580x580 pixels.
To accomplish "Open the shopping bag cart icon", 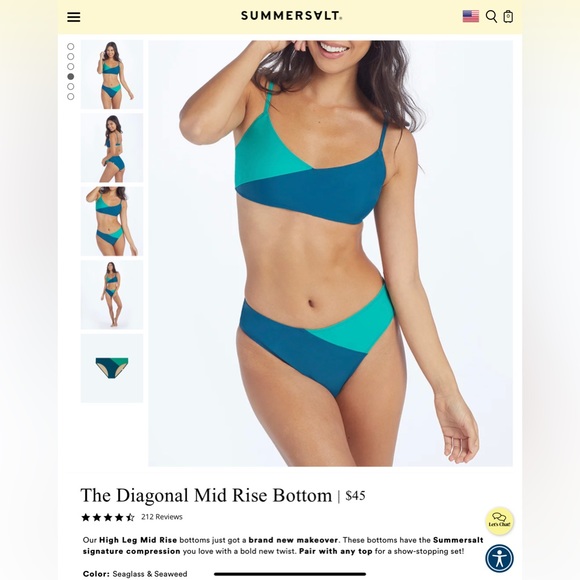I will (508, 17).
